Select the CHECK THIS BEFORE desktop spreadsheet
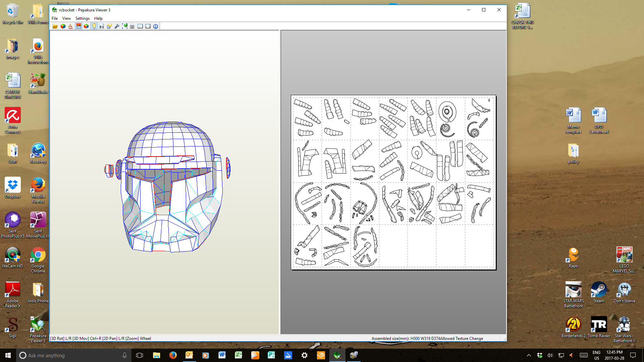 point(522,16)
